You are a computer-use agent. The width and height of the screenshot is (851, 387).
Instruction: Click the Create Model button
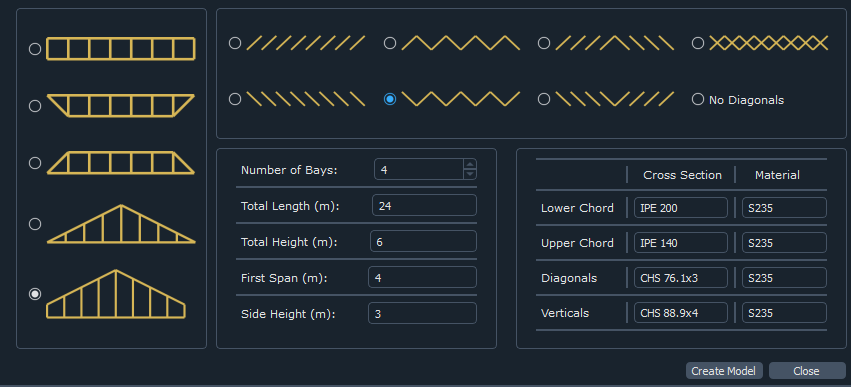click(724, 371)
